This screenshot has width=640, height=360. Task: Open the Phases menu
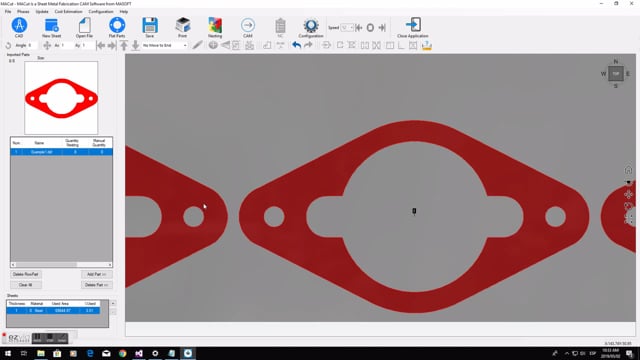coord(23,11)
